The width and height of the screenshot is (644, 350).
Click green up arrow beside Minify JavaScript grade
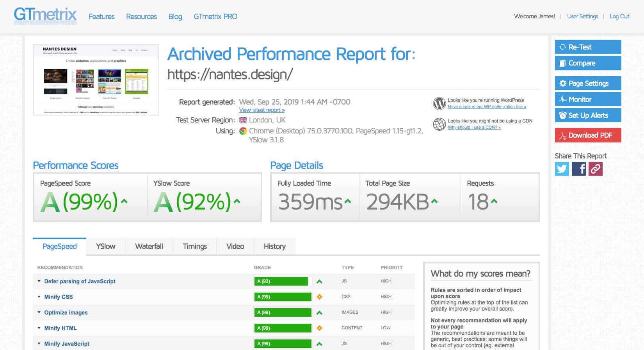319,344
